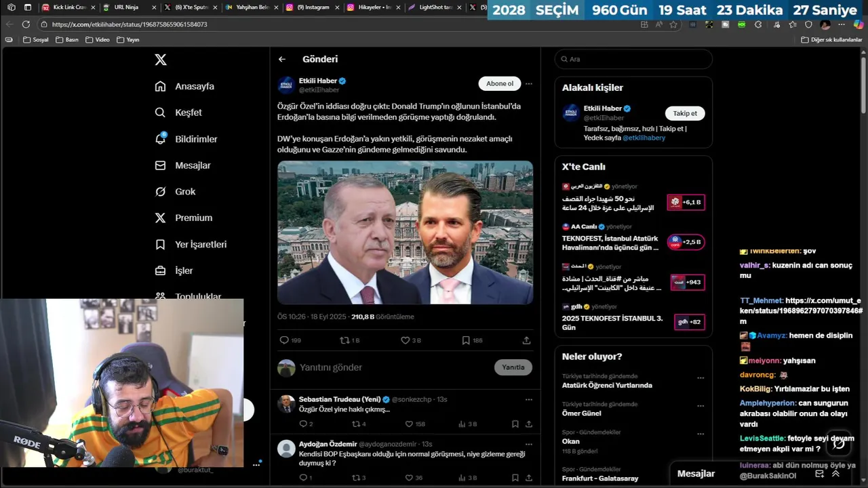
Task: Repost the Etkili Haber post
Action: 349,340
